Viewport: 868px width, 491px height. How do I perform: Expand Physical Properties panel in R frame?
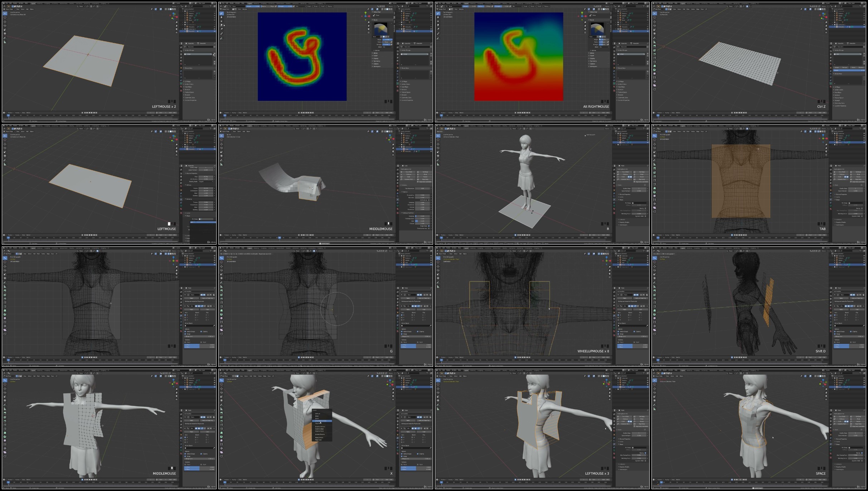click(625, 194)
